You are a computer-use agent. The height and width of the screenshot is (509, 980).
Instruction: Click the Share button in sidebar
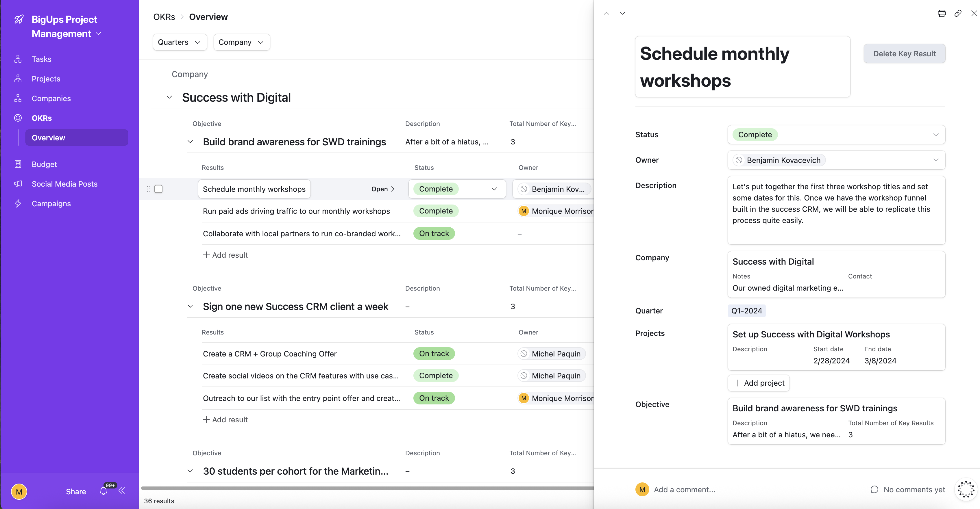coord(76,491)
